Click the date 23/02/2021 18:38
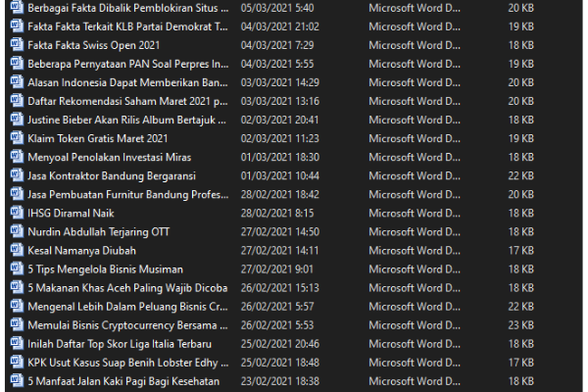The height and width of the screenshot is (392, 588). [x=279, y=381]
